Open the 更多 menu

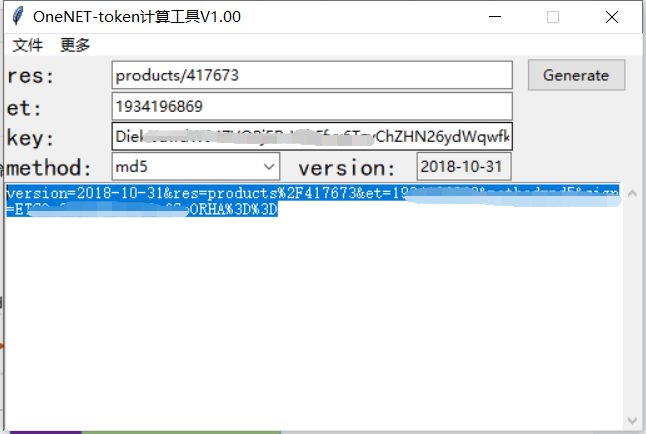pos(75,45)
